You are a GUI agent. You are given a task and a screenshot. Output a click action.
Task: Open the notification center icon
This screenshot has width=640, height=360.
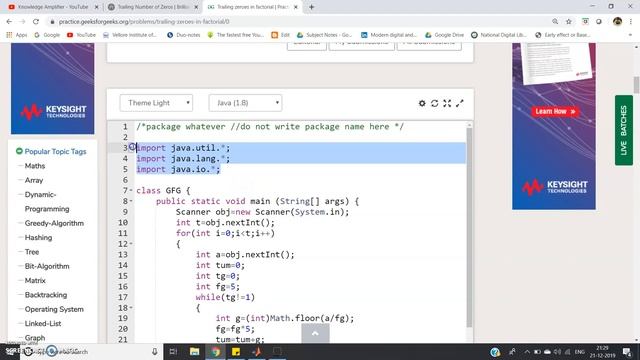pos(627,351)
